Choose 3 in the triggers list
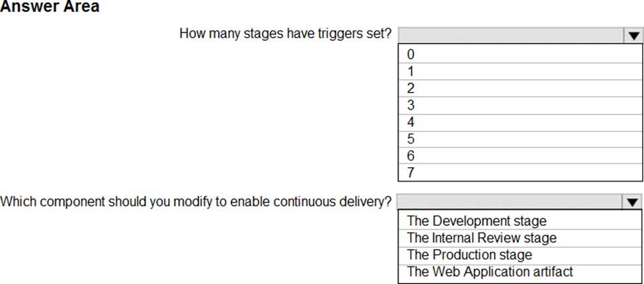 point(411,105)
